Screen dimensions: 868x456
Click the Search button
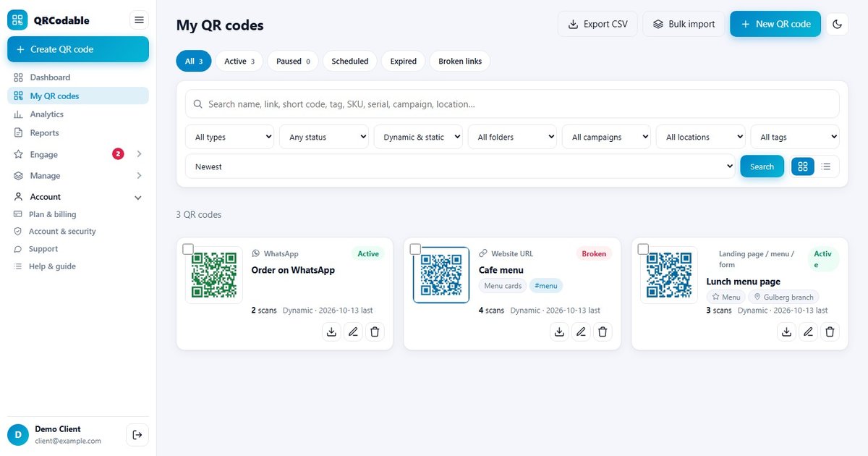click(x=762, y=166)
